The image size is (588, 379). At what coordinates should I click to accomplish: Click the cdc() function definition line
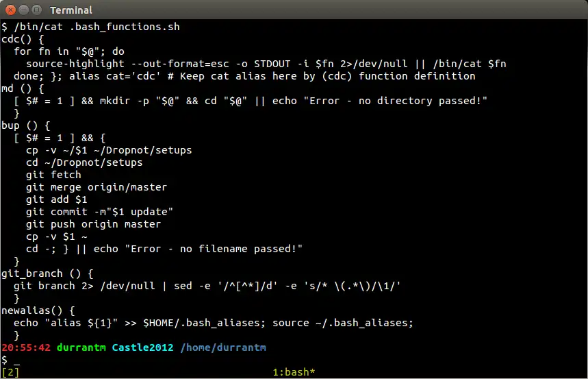click(23, 39)
